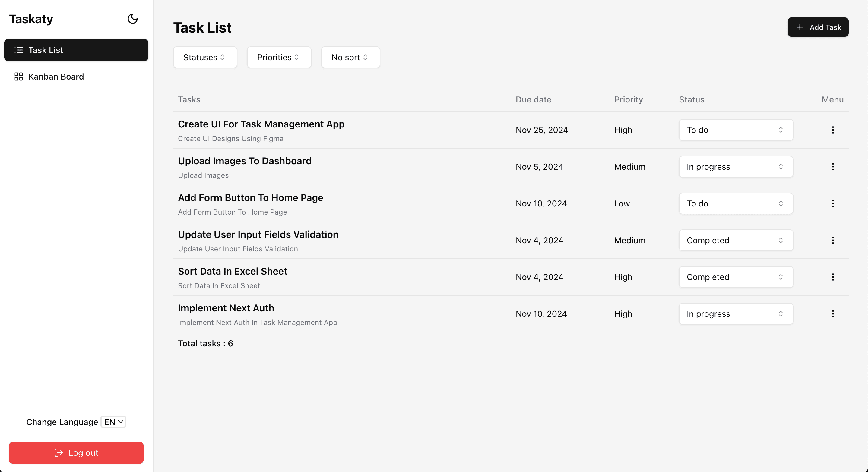Expand the Priorities filter dropdown
Viewport: 868px width, 472px height.
pyautogui.click(x=279, y=57)
